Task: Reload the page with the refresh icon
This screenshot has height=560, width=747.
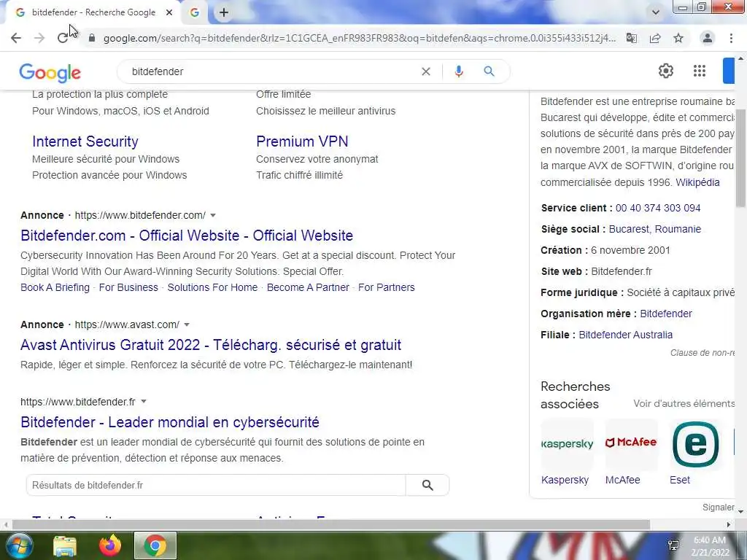Action: [x=63, y=38]
